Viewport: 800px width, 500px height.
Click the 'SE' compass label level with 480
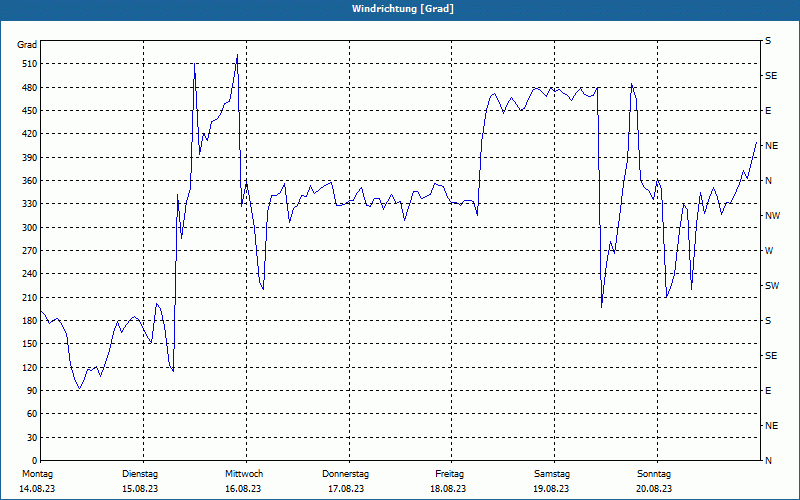pyautogui.click(x=771, y=76)
